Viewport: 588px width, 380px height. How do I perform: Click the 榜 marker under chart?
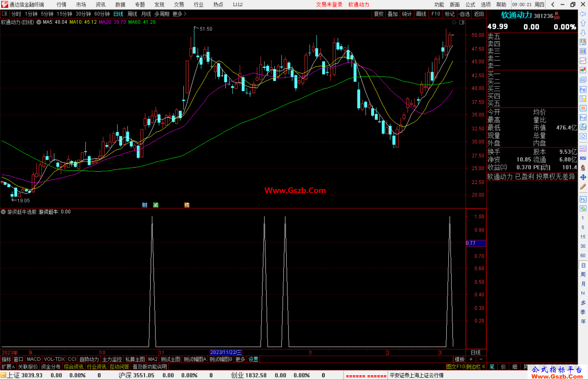coord(187,205)
